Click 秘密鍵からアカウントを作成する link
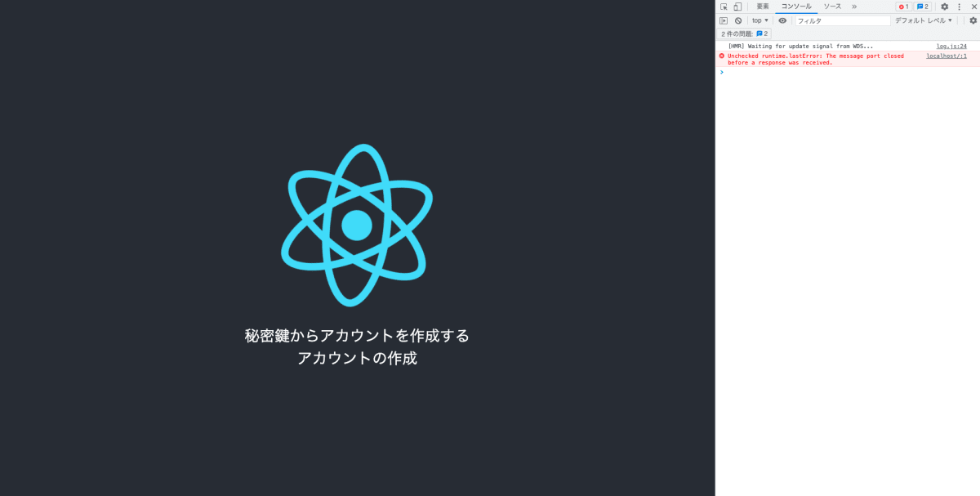 click(357, 336)
